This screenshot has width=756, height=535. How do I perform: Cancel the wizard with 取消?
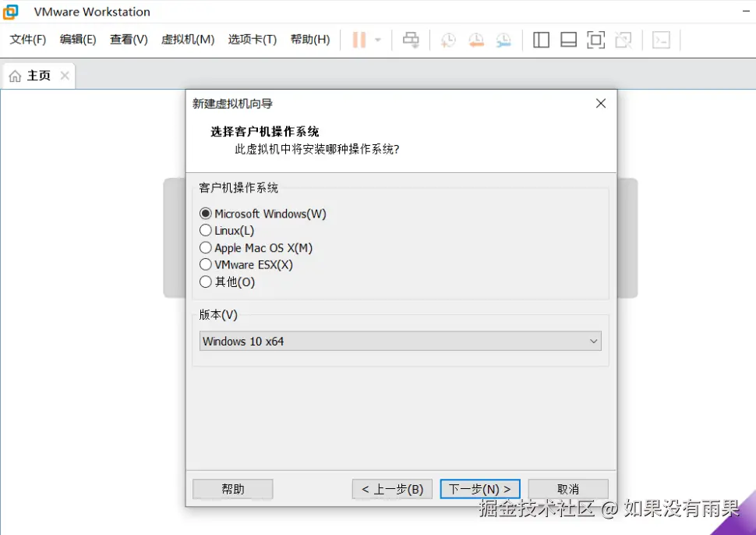point(568,489)
